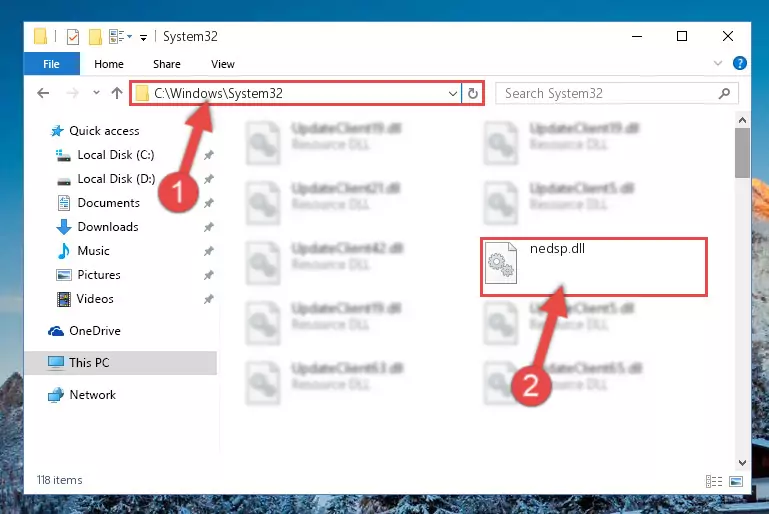Click the vertical scrollbar thumb
The image size is (769, 514).
pyautogui.click(x=742, y=153)
